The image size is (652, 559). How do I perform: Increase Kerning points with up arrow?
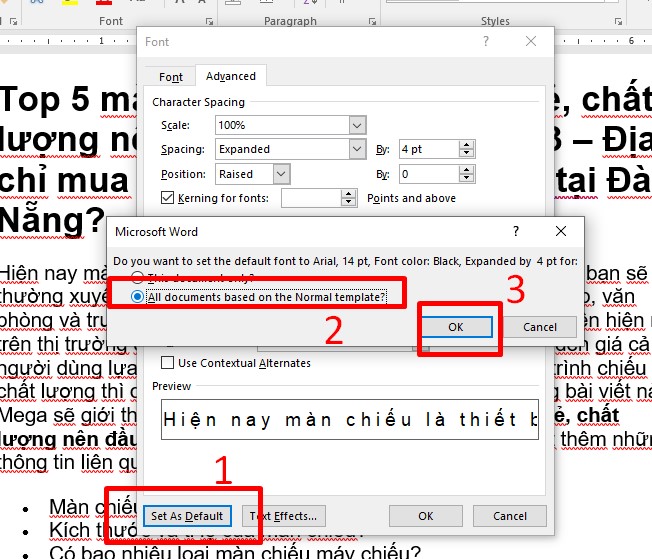pos(348,194)
